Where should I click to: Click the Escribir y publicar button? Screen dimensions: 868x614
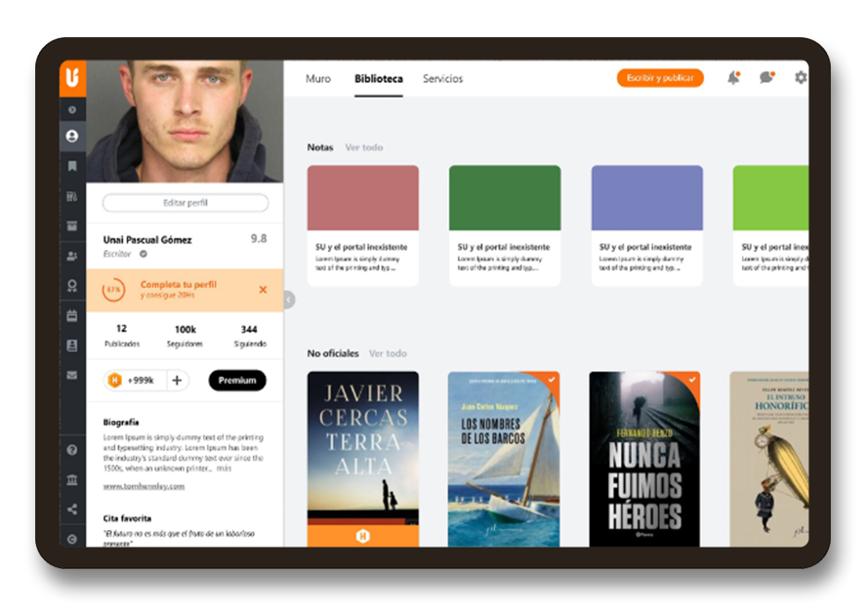point(660,78)
